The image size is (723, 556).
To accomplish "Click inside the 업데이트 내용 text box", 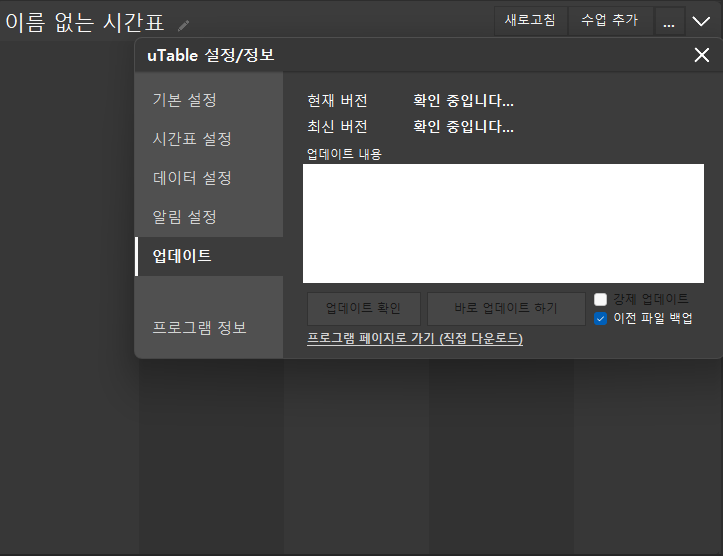I will point(504,224).
